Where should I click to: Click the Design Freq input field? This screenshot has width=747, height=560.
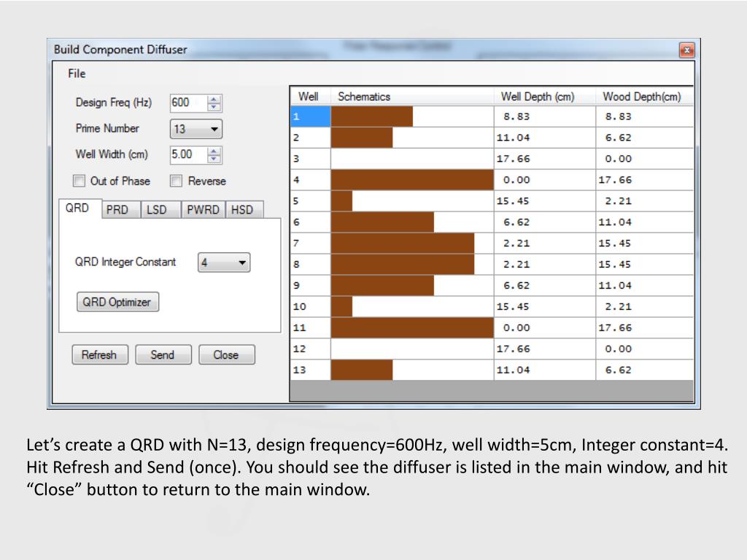tap(189, 102)
